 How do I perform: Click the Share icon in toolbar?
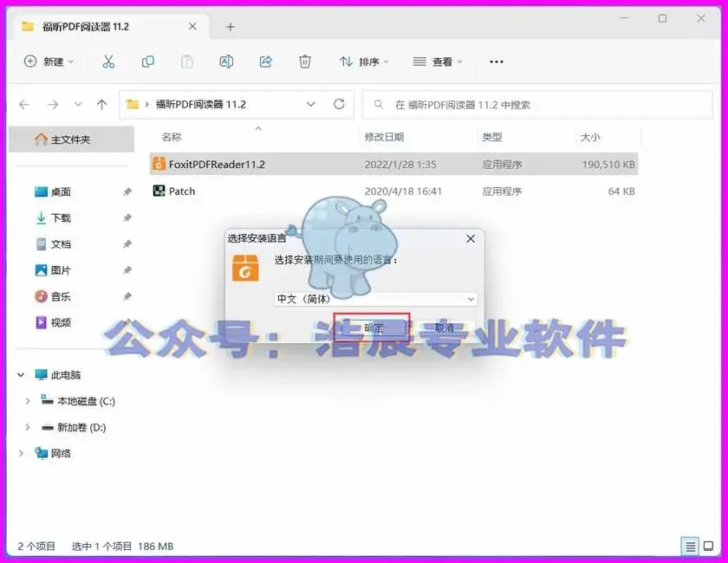[265, 61]
